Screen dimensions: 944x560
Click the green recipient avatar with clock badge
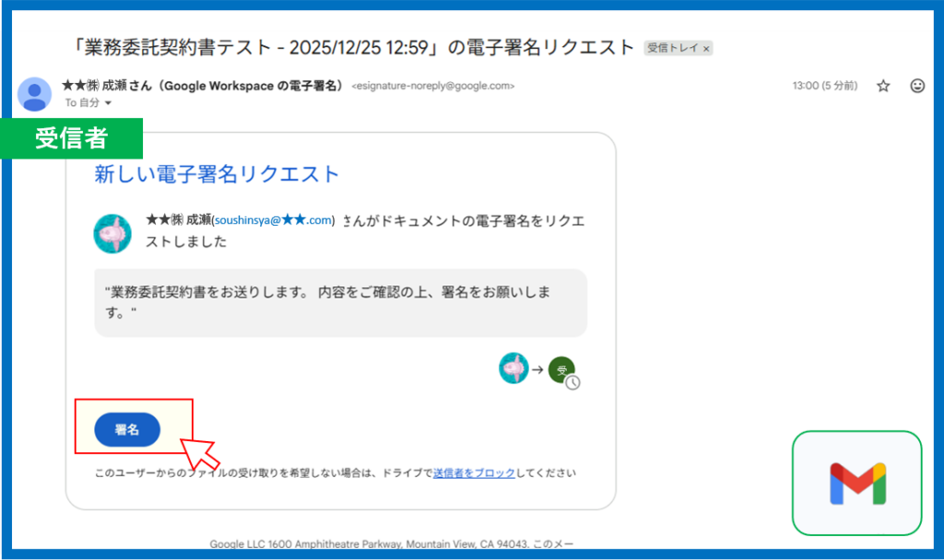click(561, 369)
